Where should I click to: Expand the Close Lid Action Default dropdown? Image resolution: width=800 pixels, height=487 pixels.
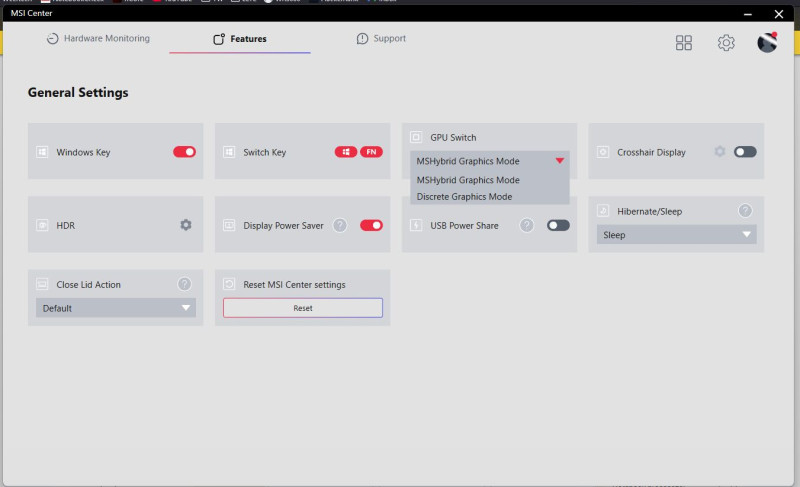(116, 308)
